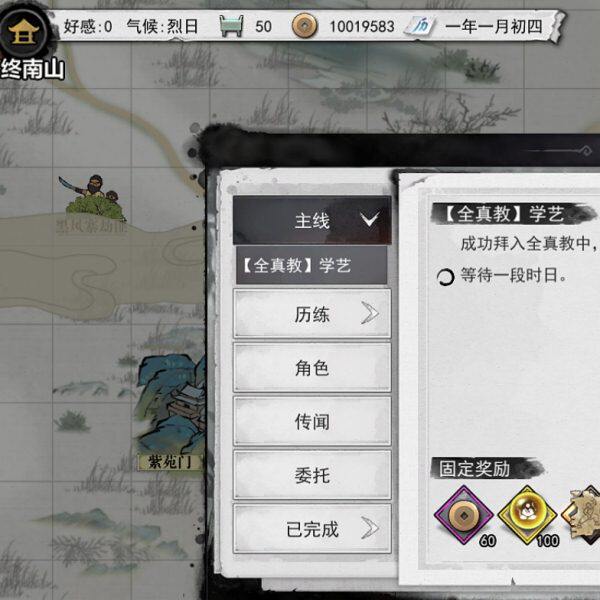Select the 【全真教】学艺 quest entry
This screenshot has height=600, width=600.
point(311,265)
